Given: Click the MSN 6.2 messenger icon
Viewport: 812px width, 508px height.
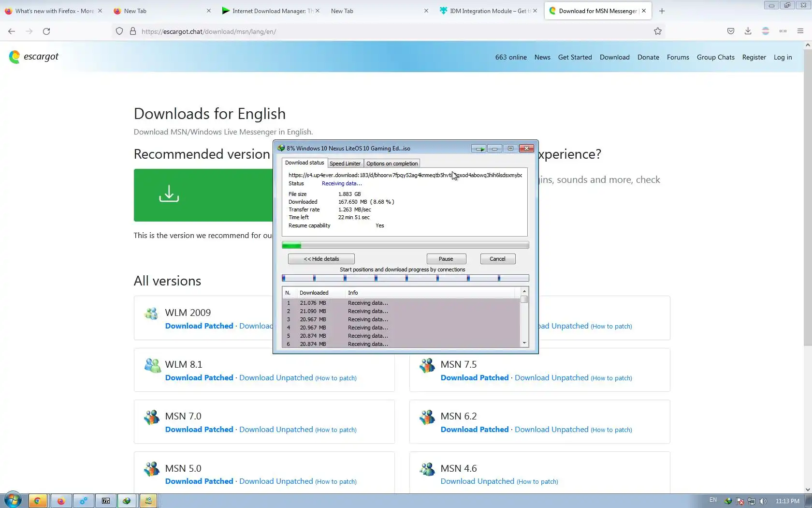Looking at the screenshot, I should [x=427, y=417].
